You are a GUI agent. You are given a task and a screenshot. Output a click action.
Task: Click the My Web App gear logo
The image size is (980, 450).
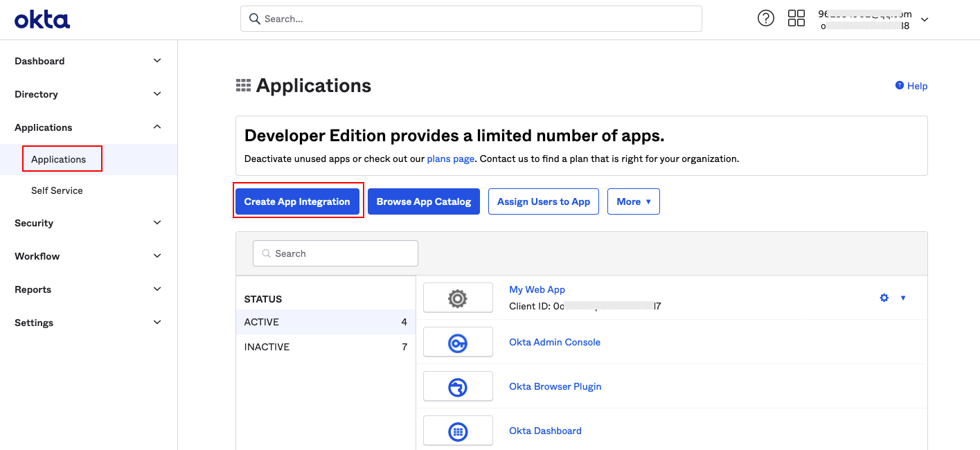[458, 298]
